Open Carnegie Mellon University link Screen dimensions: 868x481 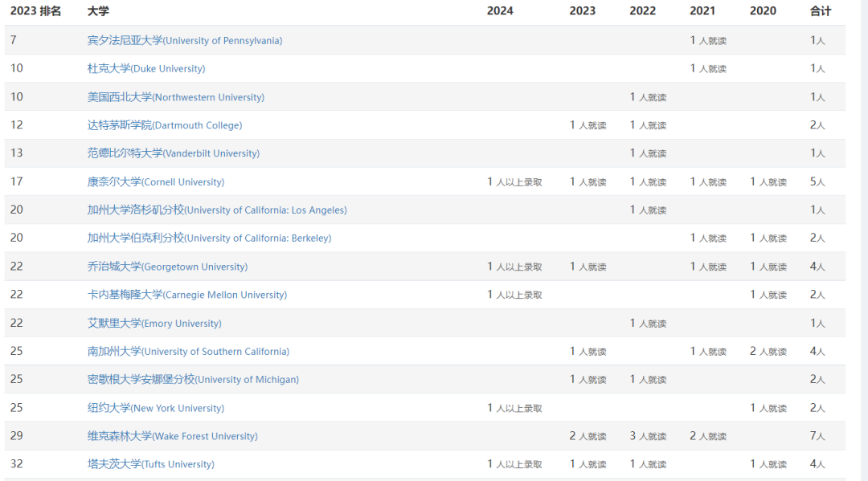(187, 295)
